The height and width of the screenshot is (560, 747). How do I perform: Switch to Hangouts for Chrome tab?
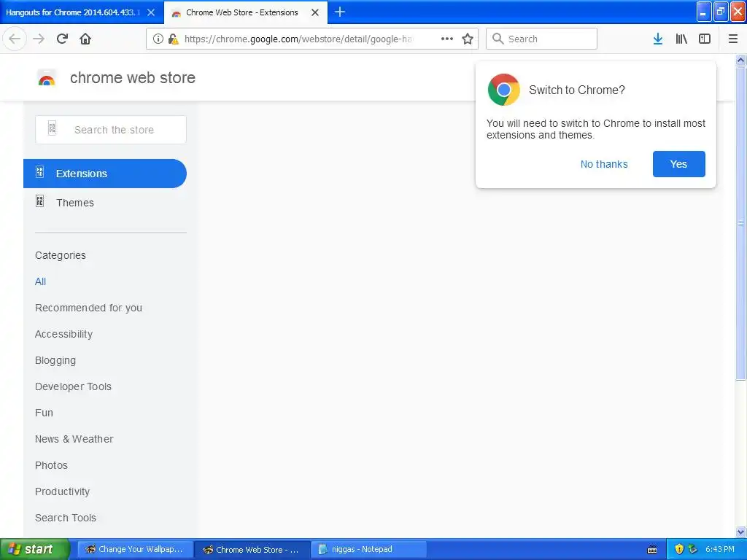coord(73,12)
